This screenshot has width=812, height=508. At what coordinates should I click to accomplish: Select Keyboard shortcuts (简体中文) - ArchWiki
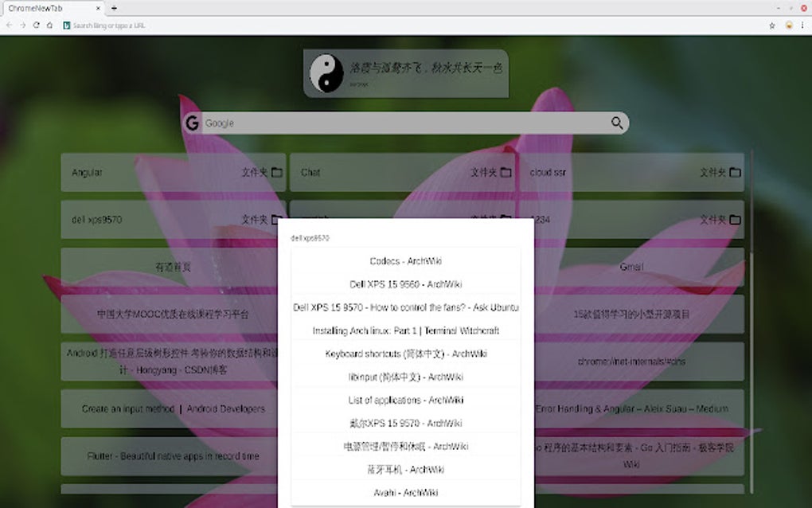(405, 354)
